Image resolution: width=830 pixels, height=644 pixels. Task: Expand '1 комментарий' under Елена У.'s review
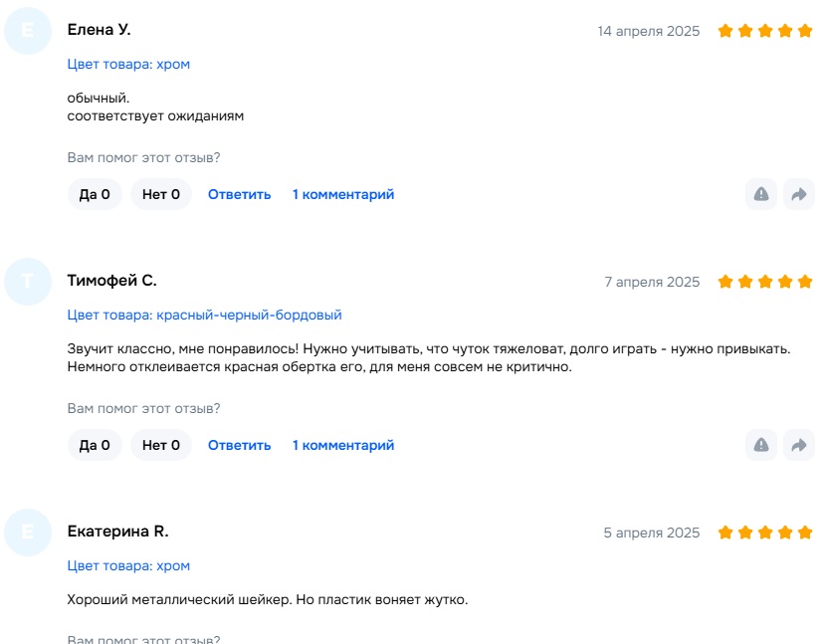coord(343,194)
